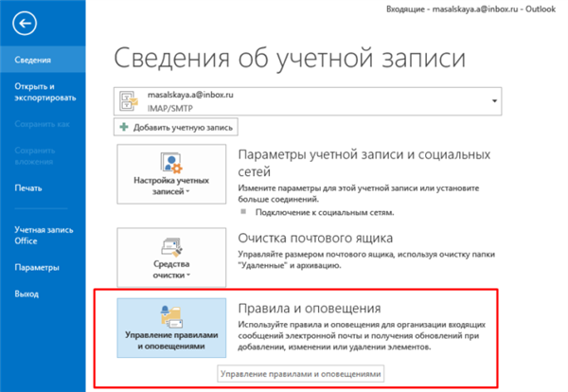568x392 pixels.
Task: Click the Правила и оповещения heading
Action: click(310, 309)
